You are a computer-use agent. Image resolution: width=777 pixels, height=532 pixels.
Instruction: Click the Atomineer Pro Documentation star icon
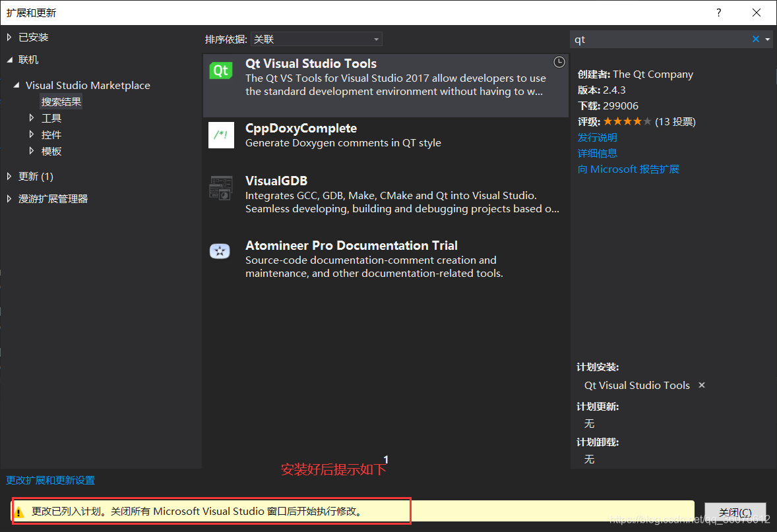pos(220,252)
